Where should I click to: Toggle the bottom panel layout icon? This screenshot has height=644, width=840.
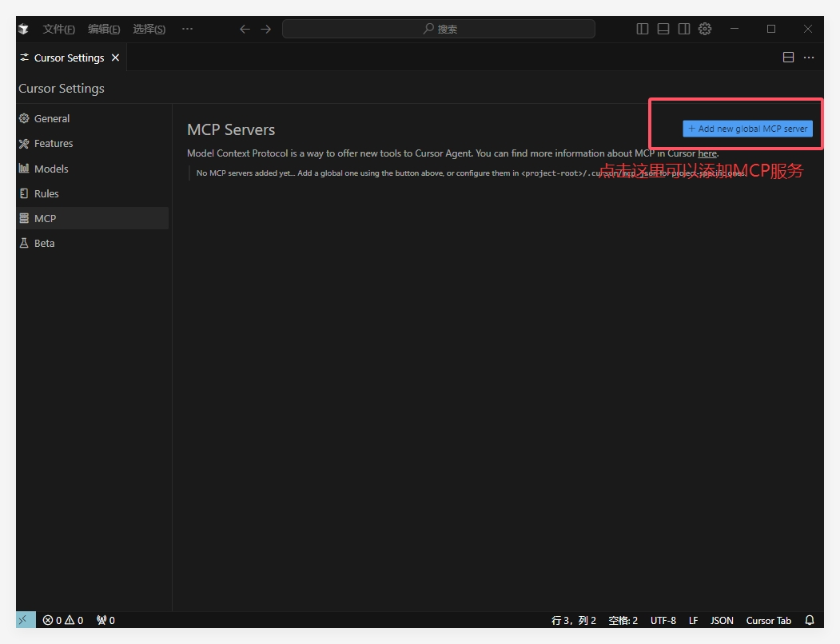(663, 29)
